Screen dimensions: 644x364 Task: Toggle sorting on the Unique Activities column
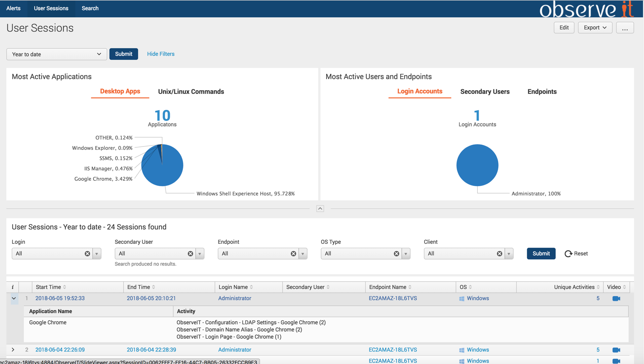pyautogui.click(x=597, y=287)
